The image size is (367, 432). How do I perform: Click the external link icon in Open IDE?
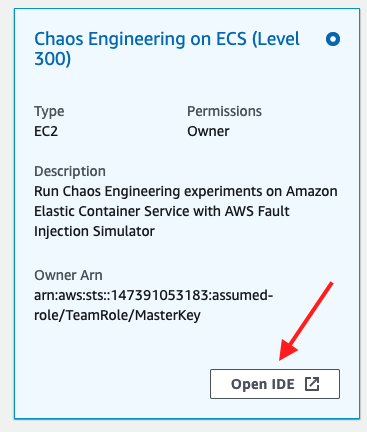[x=312, y=384]
